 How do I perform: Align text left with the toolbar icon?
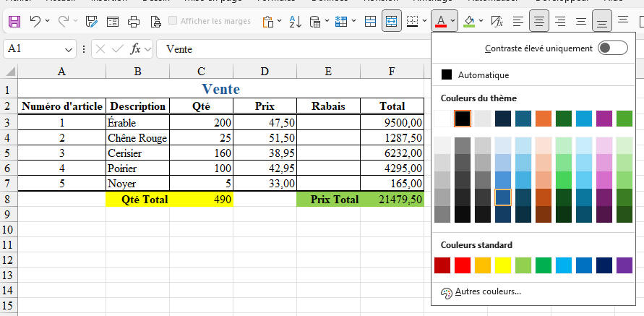click(518, 21)
